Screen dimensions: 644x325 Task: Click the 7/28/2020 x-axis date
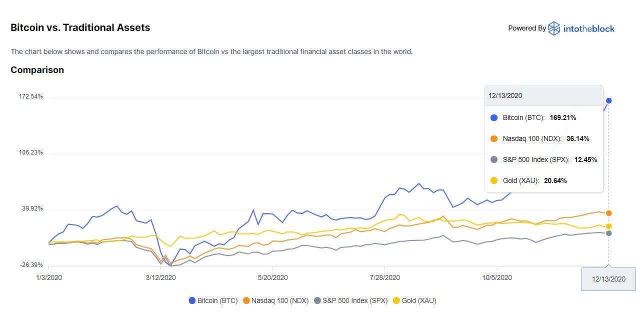tap(384, 277)
